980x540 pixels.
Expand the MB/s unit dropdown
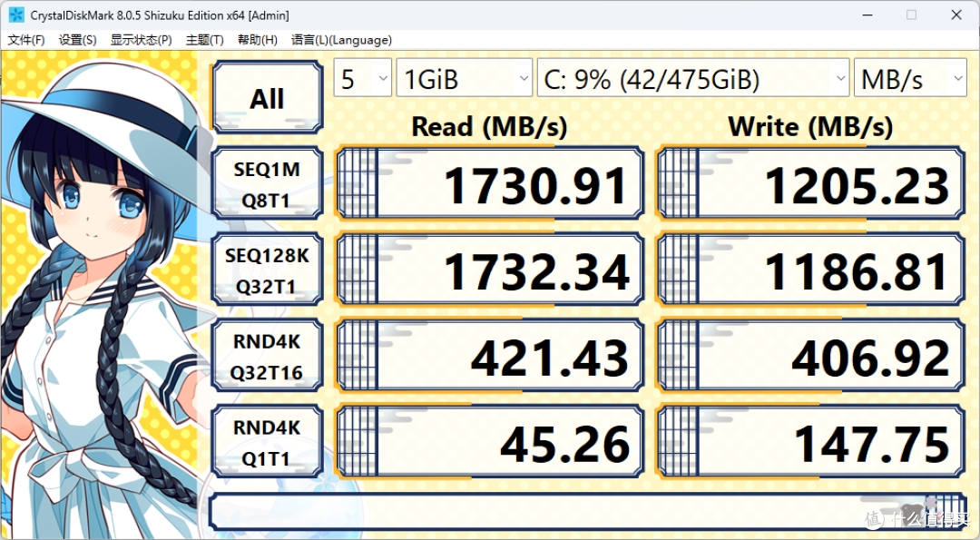(x=910, y=78)
